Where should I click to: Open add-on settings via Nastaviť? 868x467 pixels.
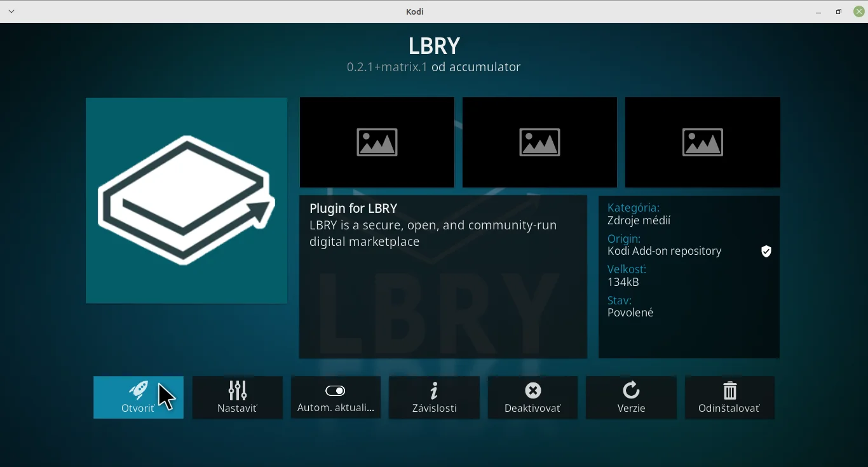click(x=238, y=398)
